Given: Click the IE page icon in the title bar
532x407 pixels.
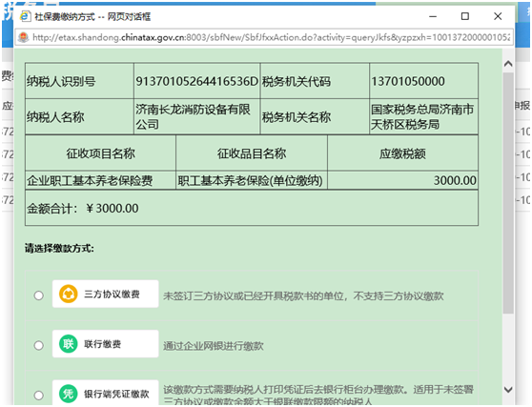Looking at the screenshot, I should (25, 16).
